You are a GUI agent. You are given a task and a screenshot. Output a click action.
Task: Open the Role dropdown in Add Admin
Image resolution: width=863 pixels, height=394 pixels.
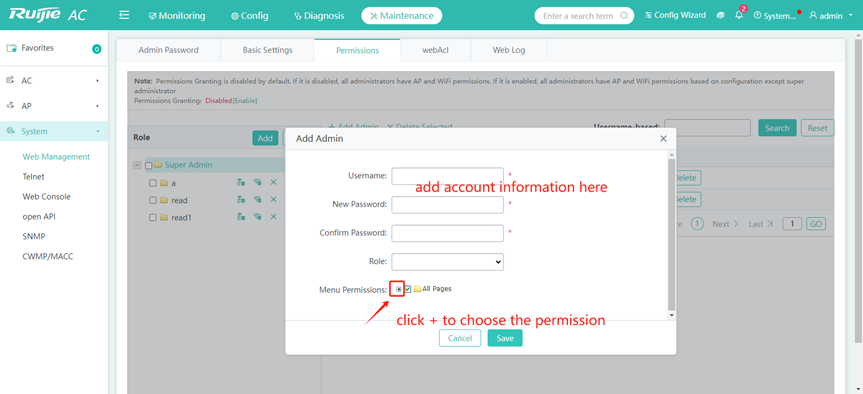pyautogui.click(x=447, y=262)
